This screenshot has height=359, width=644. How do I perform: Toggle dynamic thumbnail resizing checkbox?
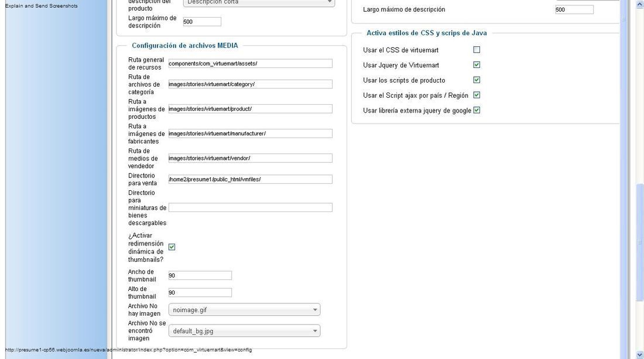point(172,247)
